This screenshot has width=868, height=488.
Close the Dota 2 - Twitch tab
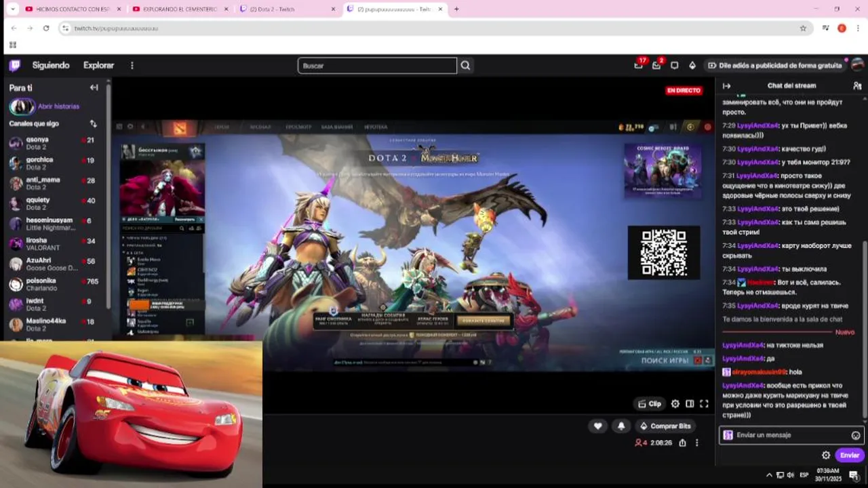(333, 9)
